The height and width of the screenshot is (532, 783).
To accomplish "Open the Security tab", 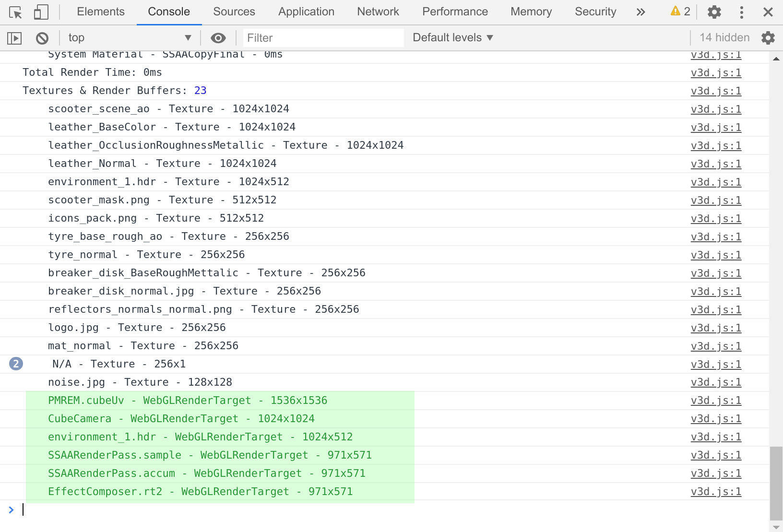I will tap(595, 12).
